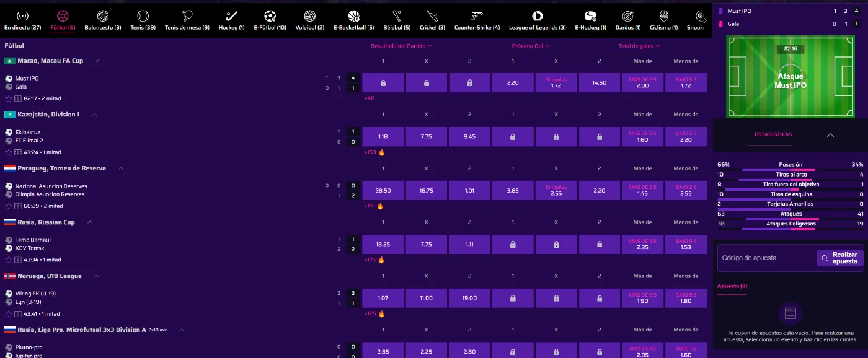Favorite the Ekibastuz vs FC Elimai 2 match
This screenshot has width=868, height=358.
pyautogui.click(x=9, y=152)
